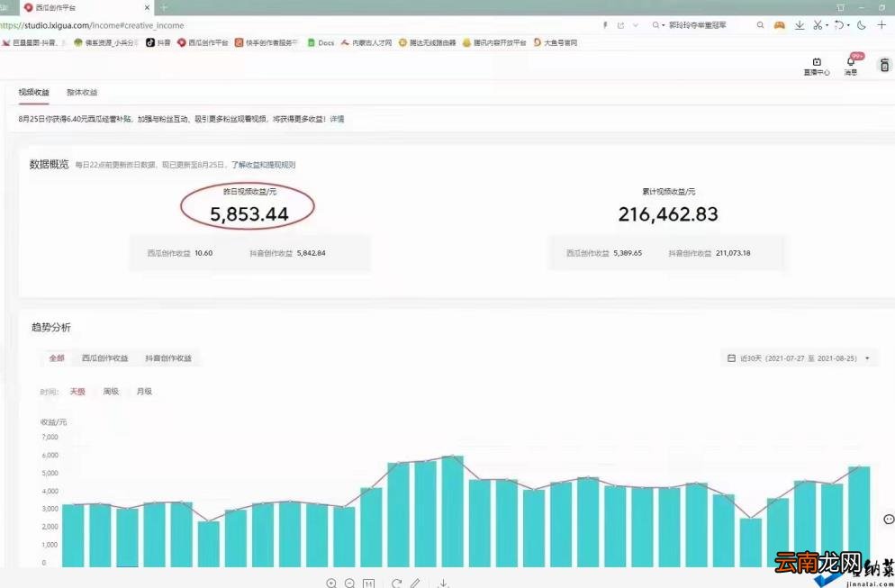
Task: Open the 直播中心 live center icon
Action: 816,64
